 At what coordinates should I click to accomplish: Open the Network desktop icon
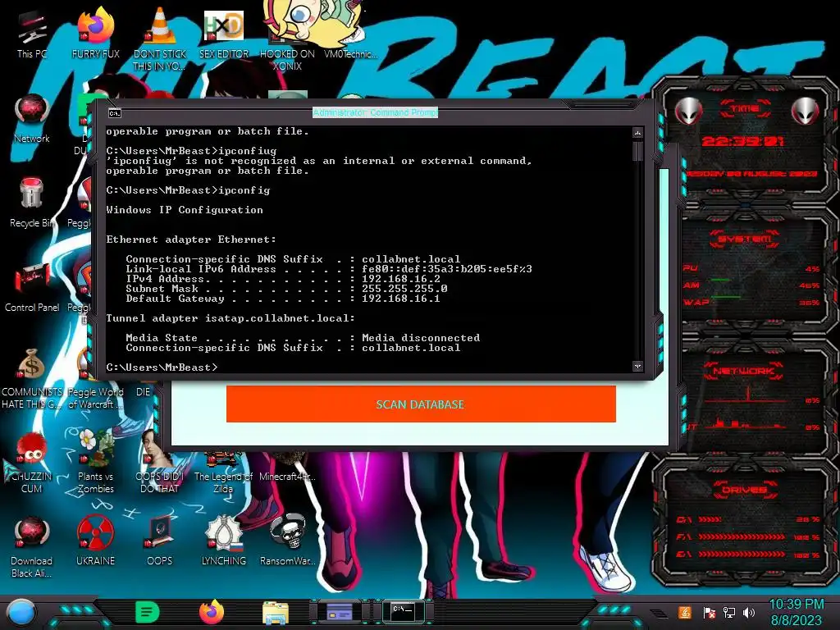pos(32,119)
